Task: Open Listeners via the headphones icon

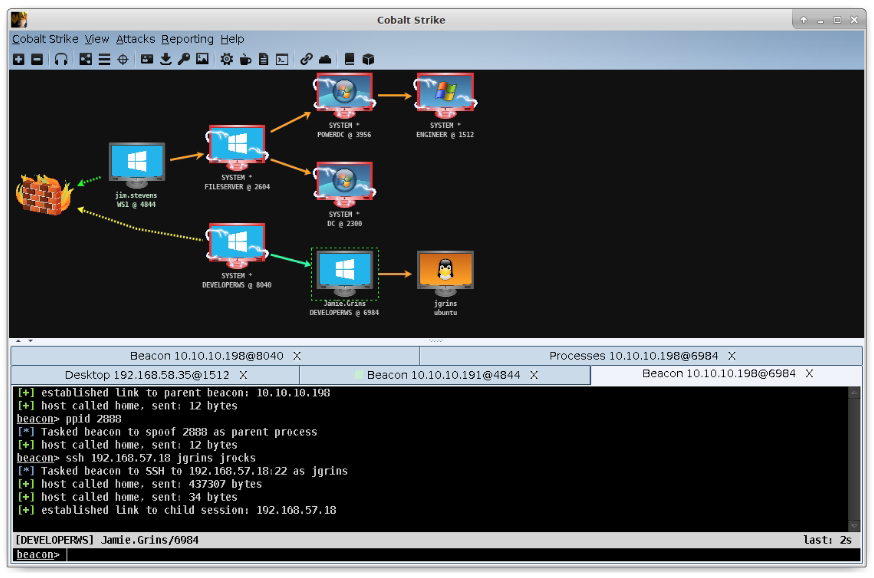Action: coord(61,59)
